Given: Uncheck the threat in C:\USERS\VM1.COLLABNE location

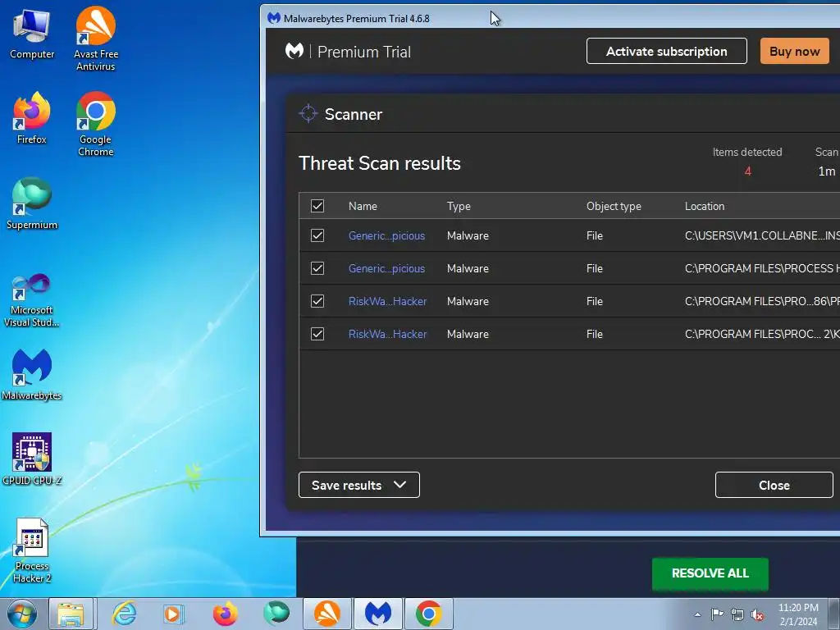Looking at the screenshot, I should (317, 235).
